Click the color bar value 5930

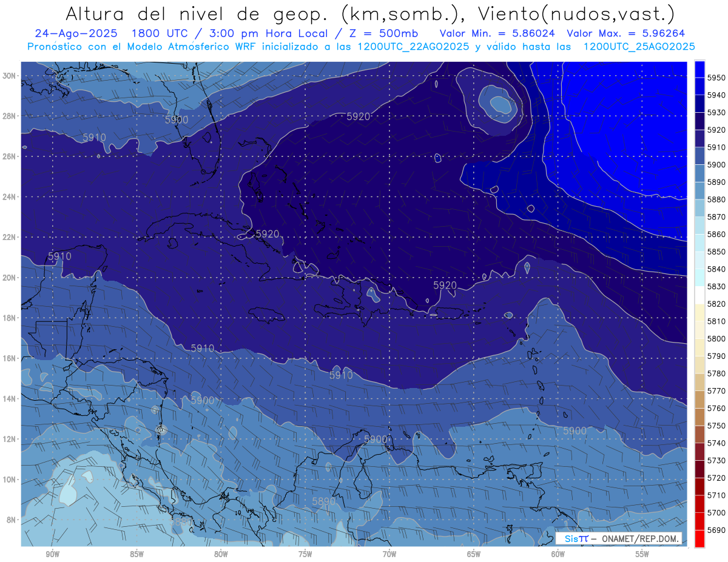[x=716, y=113]
